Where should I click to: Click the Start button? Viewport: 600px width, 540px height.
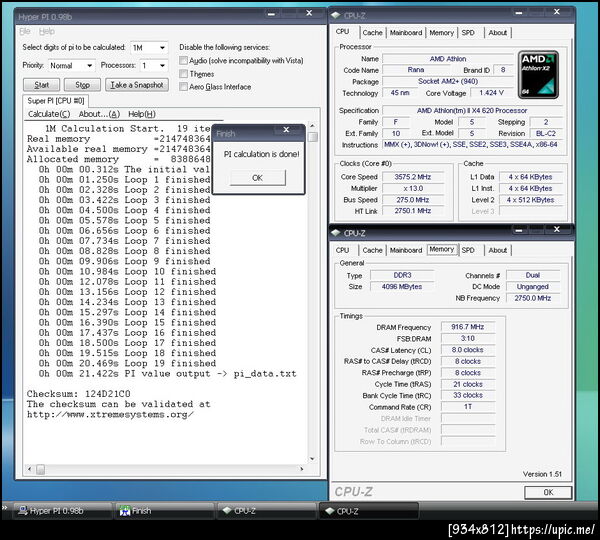pyautogui.click(x=41, y=85)
